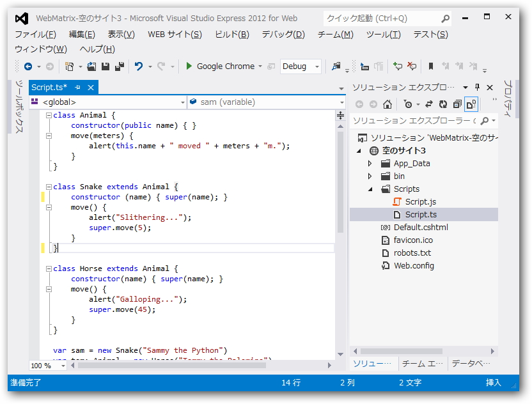Click the Home icon in Solution Explorer

(x=387, y=103)
